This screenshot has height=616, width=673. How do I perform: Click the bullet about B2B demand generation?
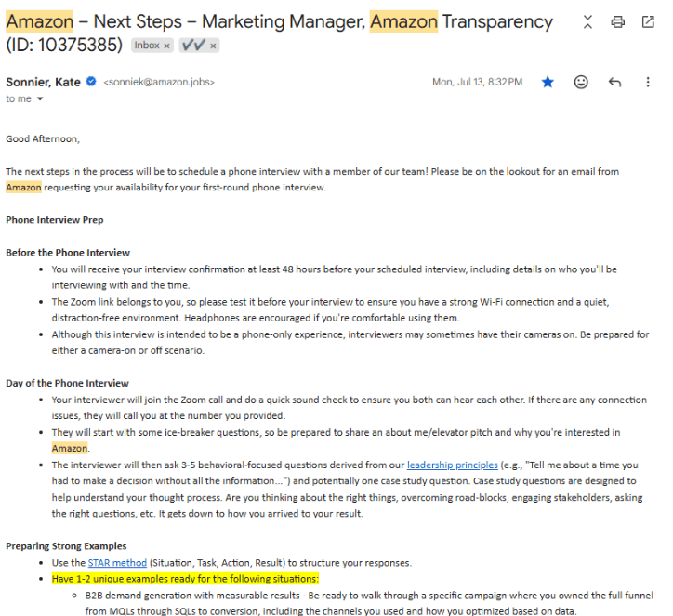(369, 604)
